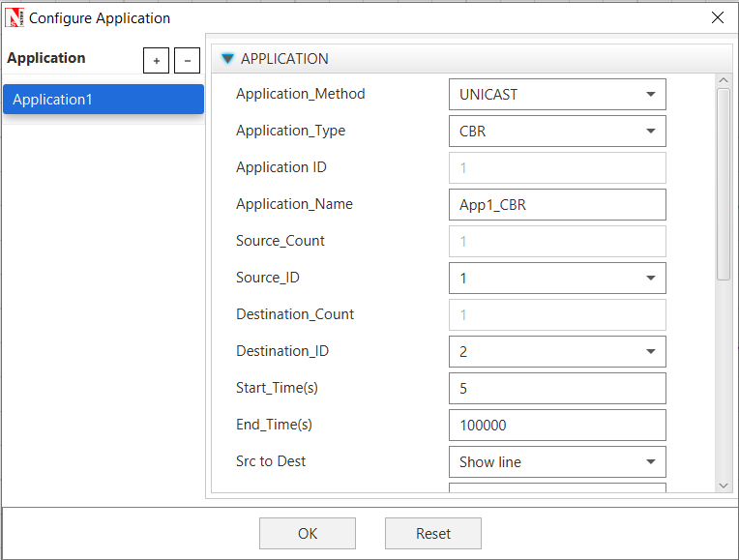Click the disabled Application ID field
This screenshot has width=739, height=560.
[x=557, y=168]
